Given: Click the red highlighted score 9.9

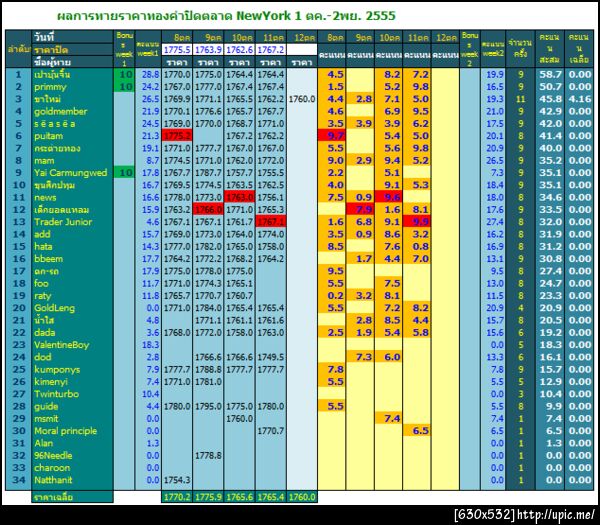Looking at the screenshot, I should pyautogui.click(x=417, y=222).
